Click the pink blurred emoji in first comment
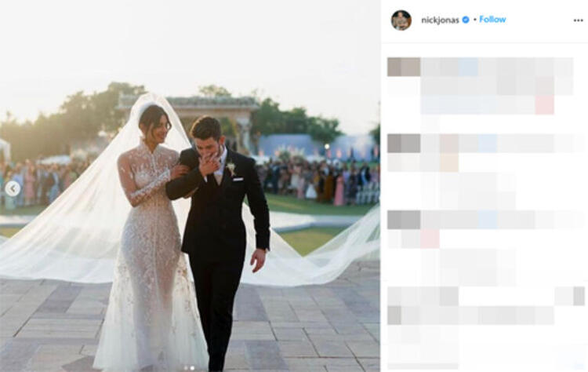Image resolution: width=588 pixels, height=372 pixels. [545, 104]
